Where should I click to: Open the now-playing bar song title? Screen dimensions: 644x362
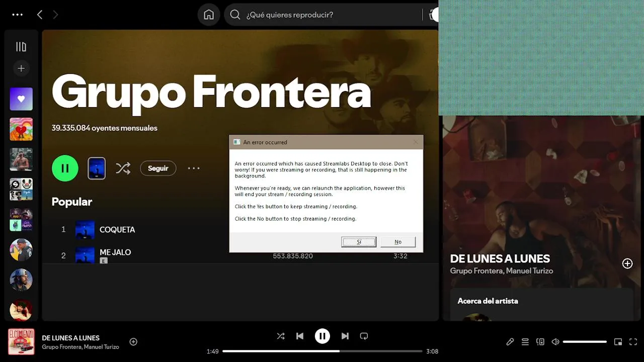(x=71, y=338)
